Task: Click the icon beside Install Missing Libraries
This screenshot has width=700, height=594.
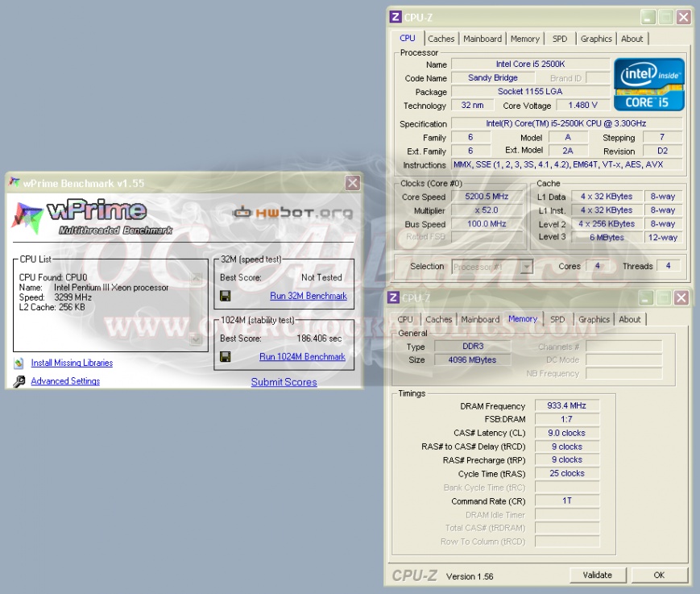Action: (19, 363)
